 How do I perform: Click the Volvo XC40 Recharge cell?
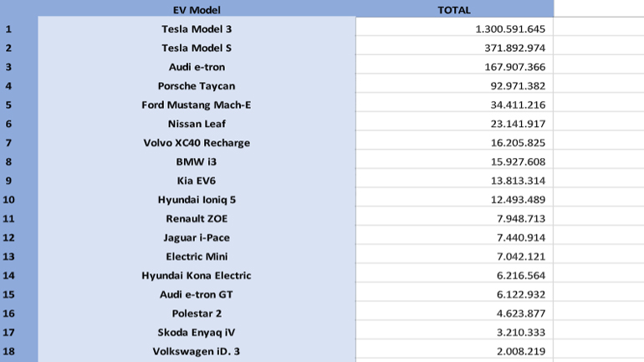click(197, 143)
